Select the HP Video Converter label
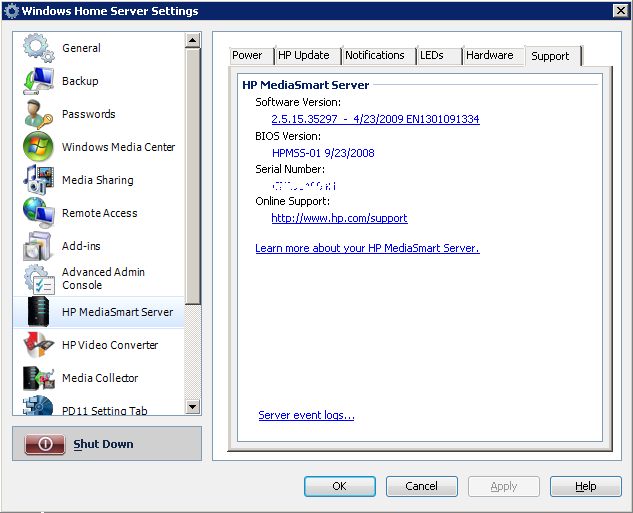This screenshot has height=513, width=633. pyautogui.click(x=110, y=345)
